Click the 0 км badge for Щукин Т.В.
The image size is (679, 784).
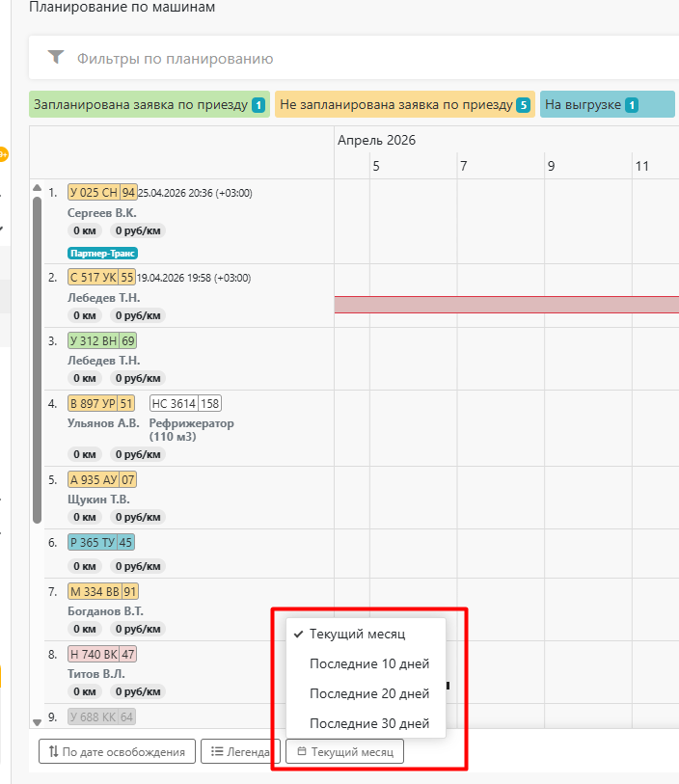point(85,517)
